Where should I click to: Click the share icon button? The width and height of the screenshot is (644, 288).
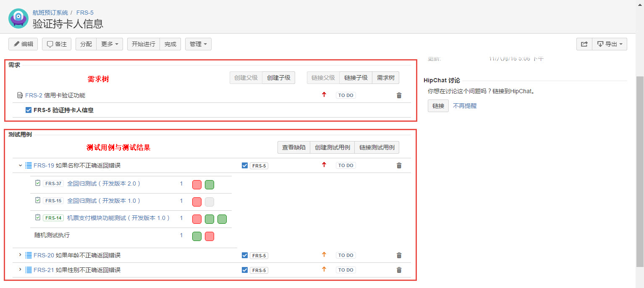584,44
